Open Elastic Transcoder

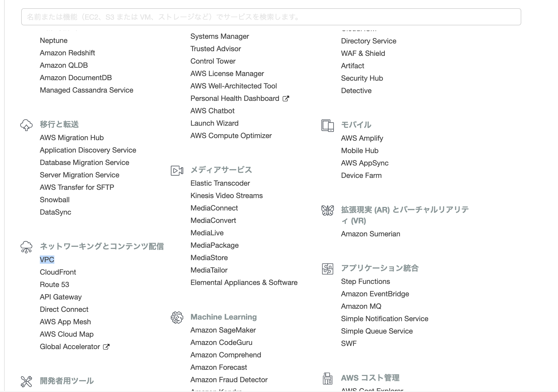click(220, 183)
